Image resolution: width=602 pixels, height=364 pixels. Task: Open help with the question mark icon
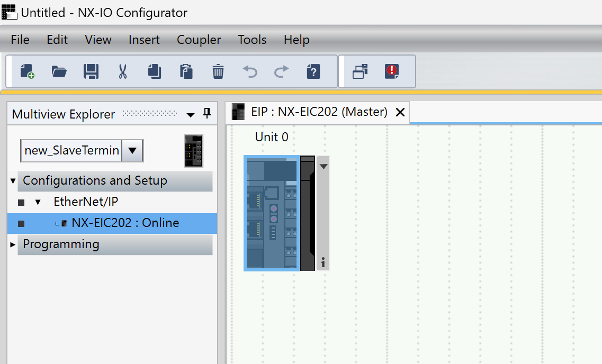[x=313, y=71]
